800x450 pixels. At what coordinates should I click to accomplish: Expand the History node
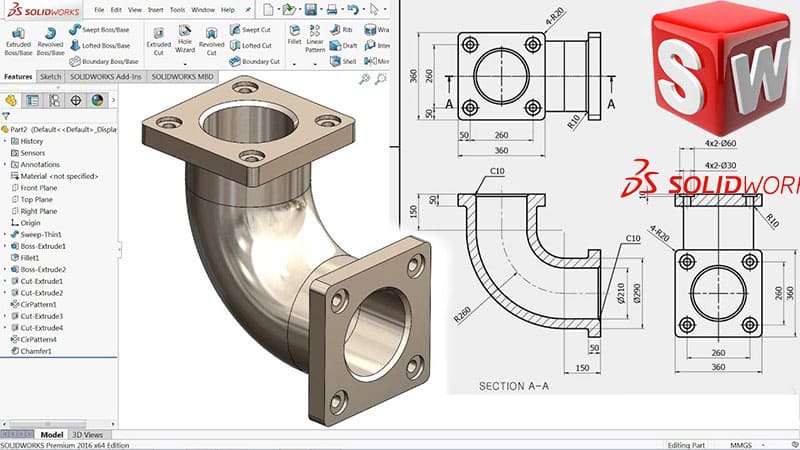click(x=5, y=141)
